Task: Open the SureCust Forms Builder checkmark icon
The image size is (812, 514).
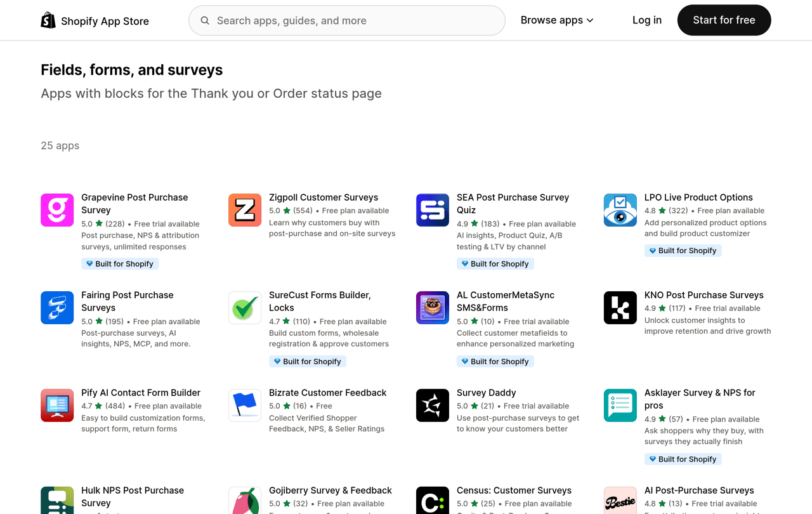Action: click(x=245, y=308)
